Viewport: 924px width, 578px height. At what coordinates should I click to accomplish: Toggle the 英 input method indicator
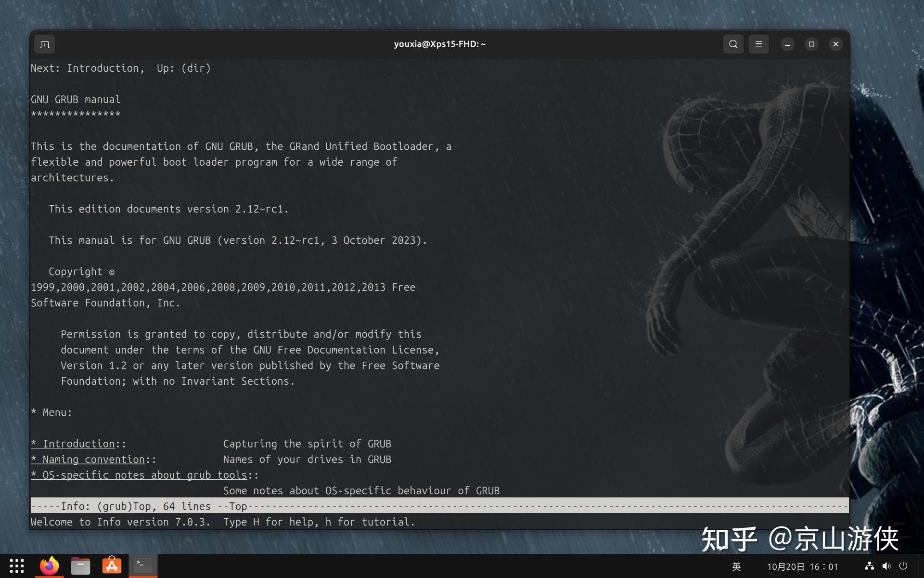tap(736, 566)
